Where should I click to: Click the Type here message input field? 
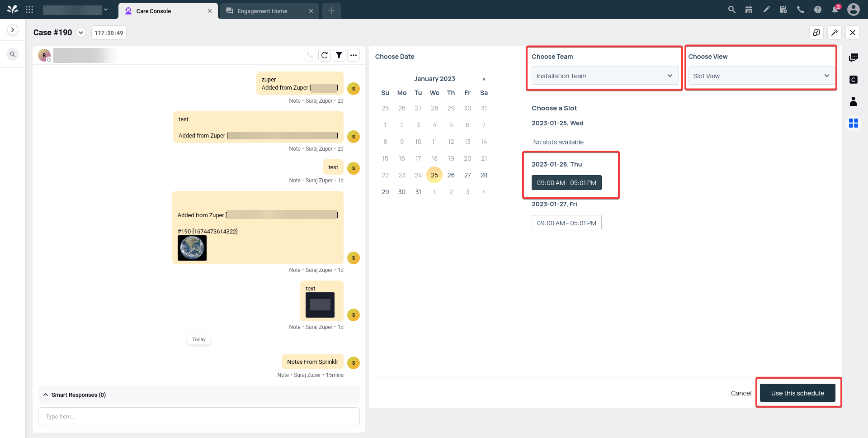pos(199,416)
